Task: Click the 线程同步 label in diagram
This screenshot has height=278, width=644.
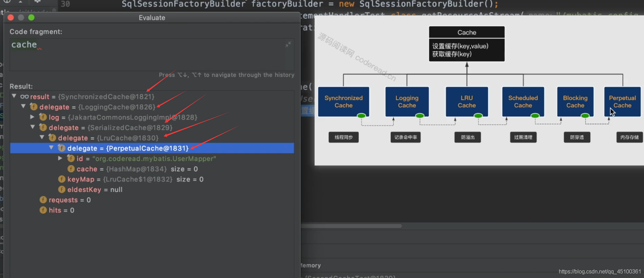Action: click(x=344, y=137)
